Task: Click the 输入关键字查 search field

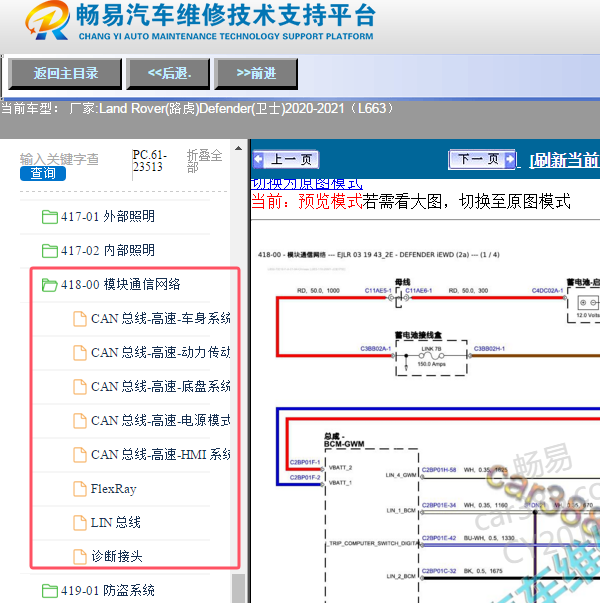Action: click(x=60, y=158)
